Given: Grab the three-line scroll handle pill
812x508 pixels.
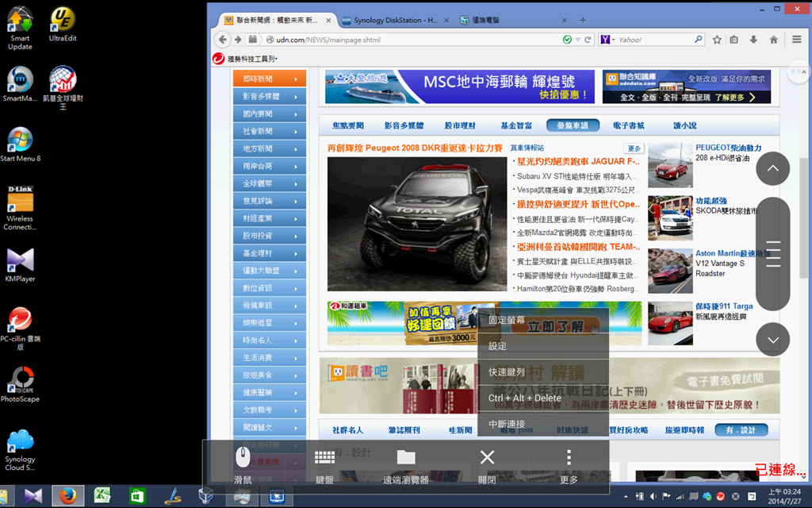Looking at the screenshot, I should (772, 254).
